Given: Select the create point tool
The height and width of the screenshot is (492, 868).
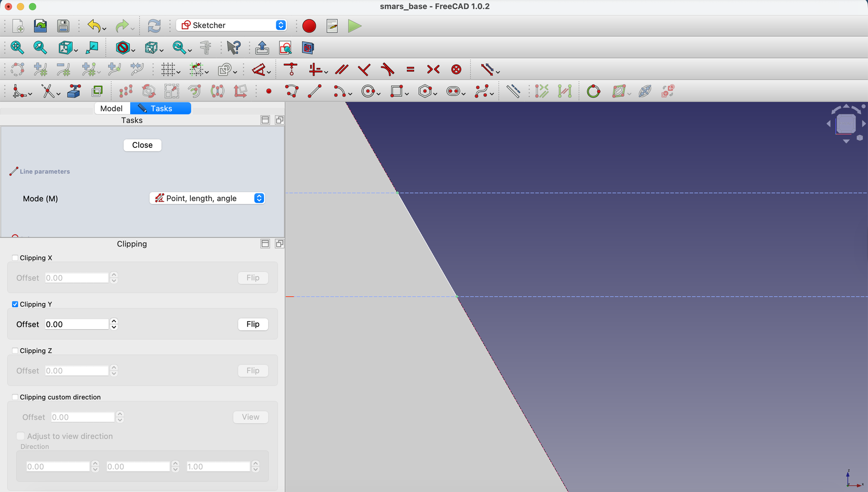Looking at the screenshot, I should (x=269, y=91).
